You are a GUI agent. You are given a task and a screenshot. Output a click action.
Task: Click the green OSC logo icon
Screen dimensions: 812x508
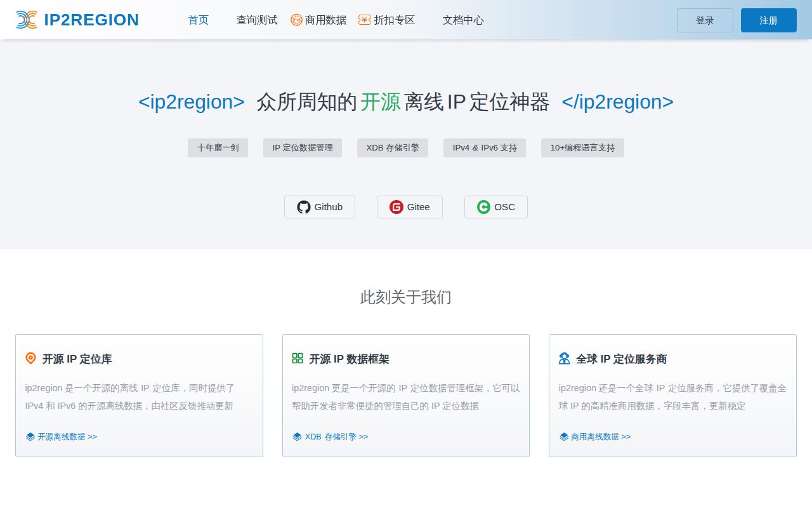pyautogui.click(x=483, y=207)
